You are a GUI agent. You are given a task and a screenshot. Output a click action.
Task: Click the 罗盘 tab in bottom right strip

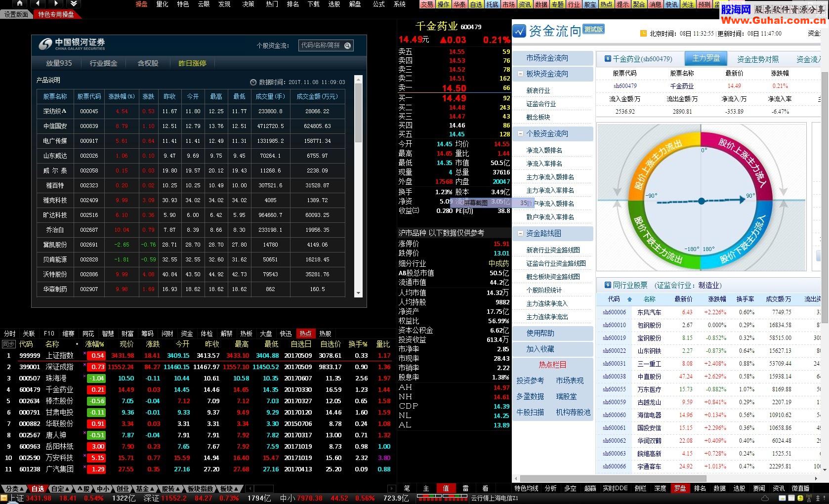(680, 488)
